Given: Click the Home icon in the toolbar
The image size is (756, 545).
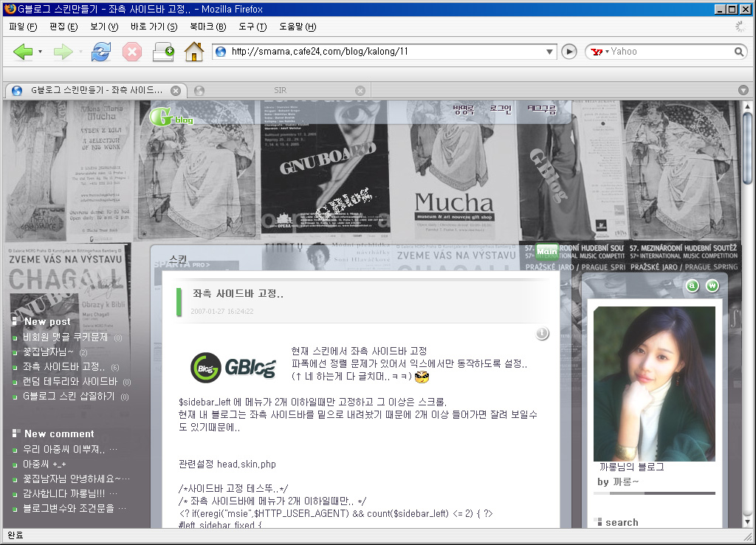Looking at the screenshot, I should click(193, 52).
